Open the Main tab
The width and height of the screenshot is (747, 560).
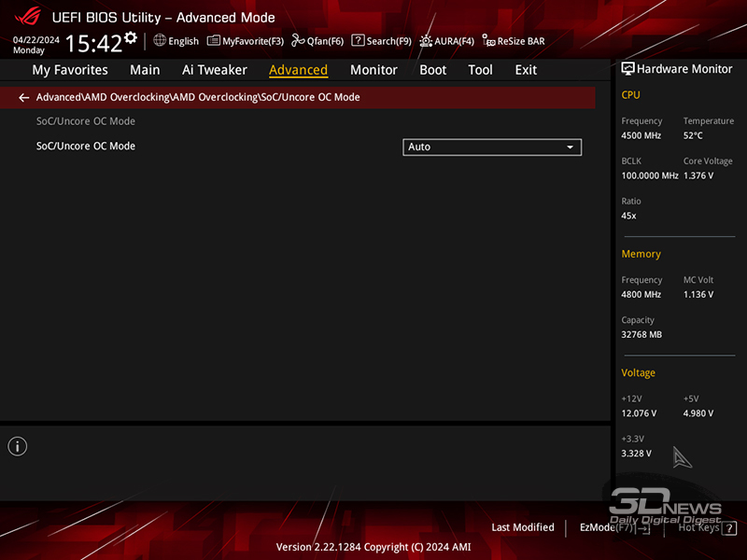coord(145,70)
